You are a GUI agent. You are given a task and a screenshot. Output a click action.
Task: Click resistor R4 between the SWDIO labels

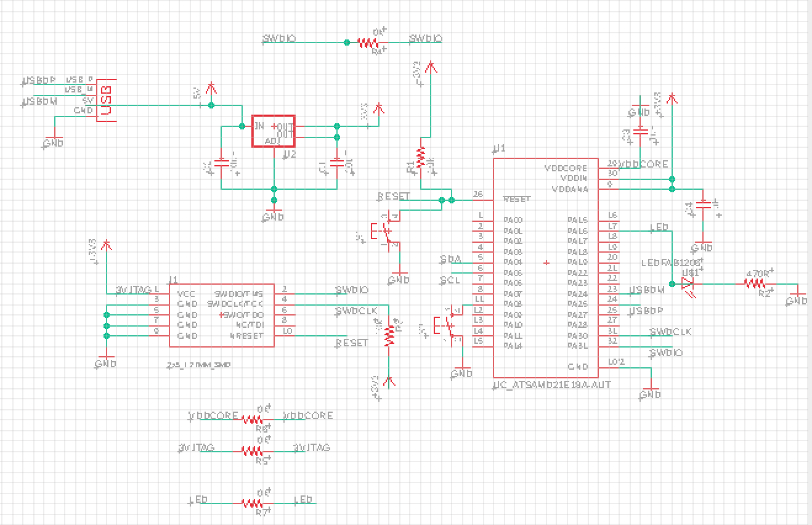(368, 43)
